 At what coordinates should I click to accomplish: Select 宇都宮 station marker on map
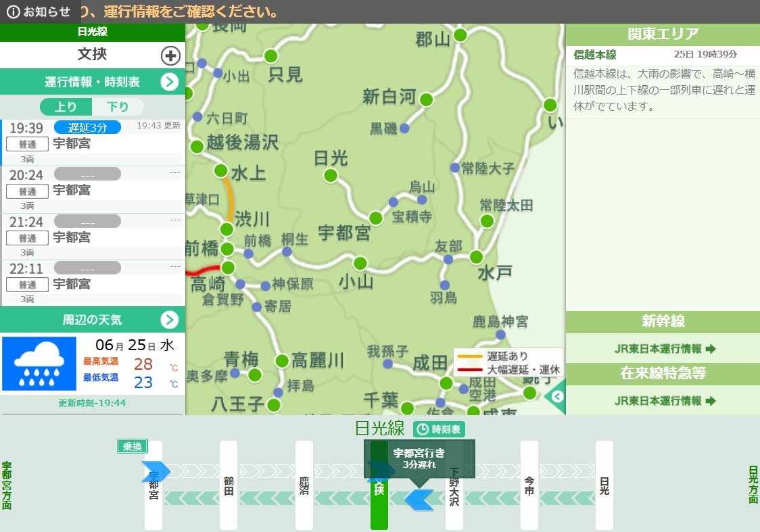pos(376,218)
